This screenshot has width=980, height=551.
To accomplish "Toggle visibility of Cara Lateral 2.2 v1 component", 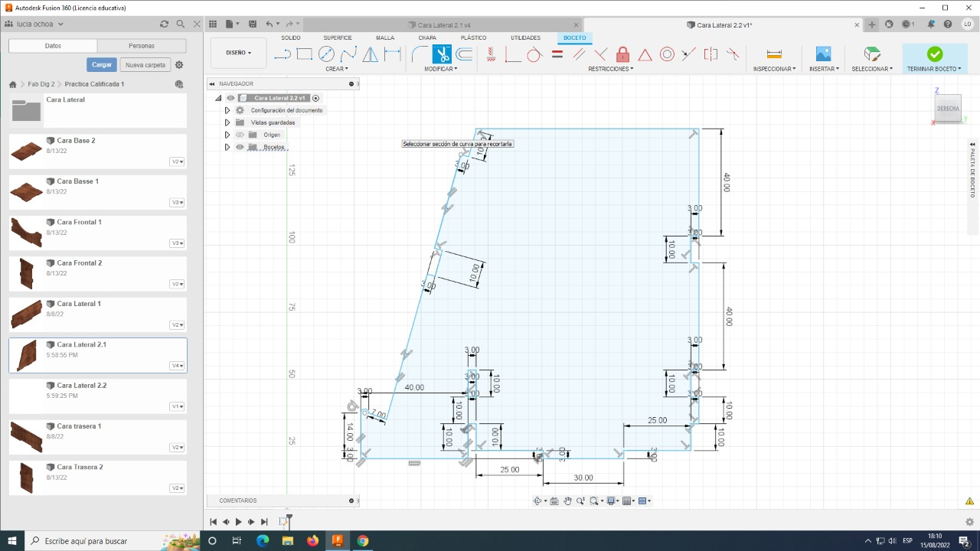I will (x=230, y=98).
